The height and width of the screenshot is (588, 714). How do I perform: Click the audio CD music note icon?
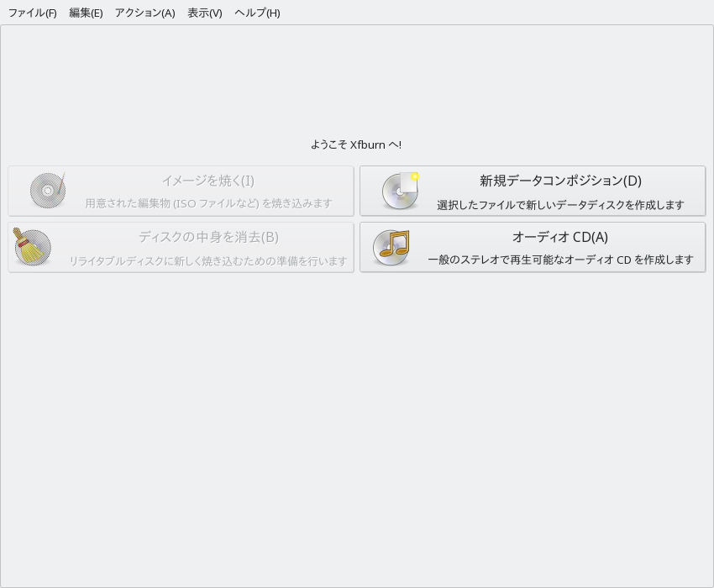tap(391, 248)
